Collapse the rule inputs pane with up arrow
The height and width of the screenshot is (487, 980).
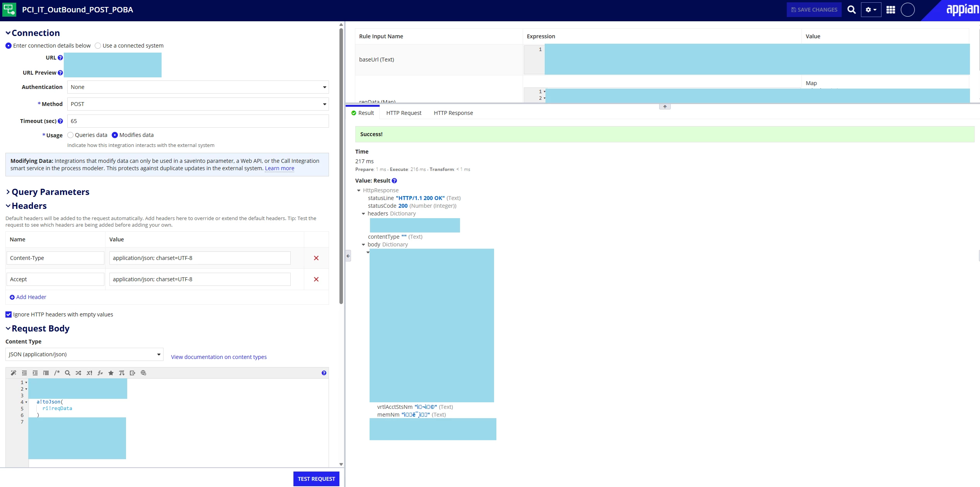click(x=665, y=107)
